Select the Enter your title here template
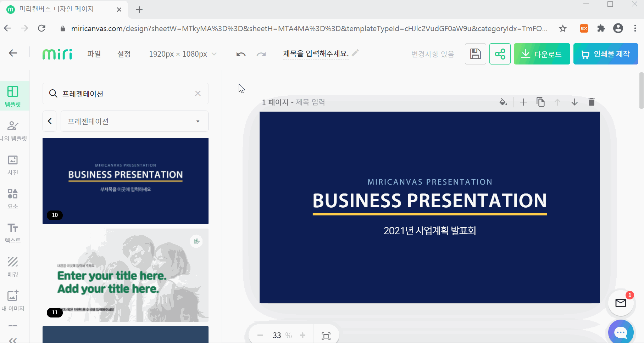644x343 pixels. [126, 275]
